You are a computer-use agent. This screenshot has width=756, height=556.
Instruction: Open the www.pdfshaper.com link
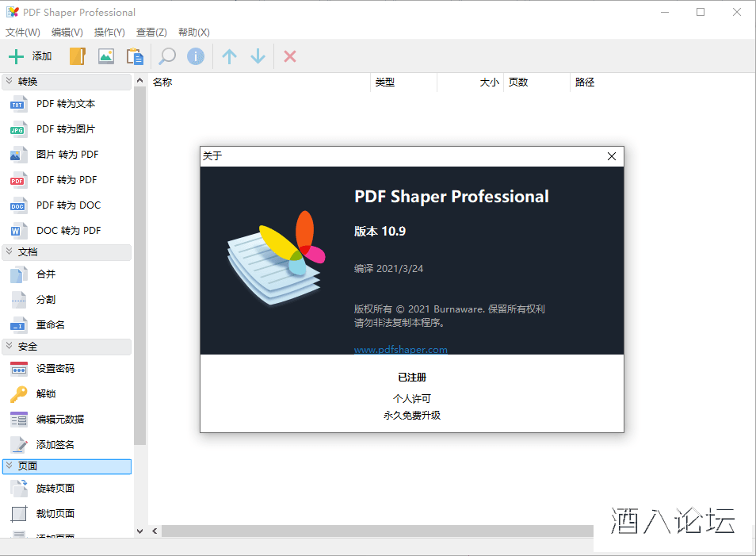click(x=400, y=350)
